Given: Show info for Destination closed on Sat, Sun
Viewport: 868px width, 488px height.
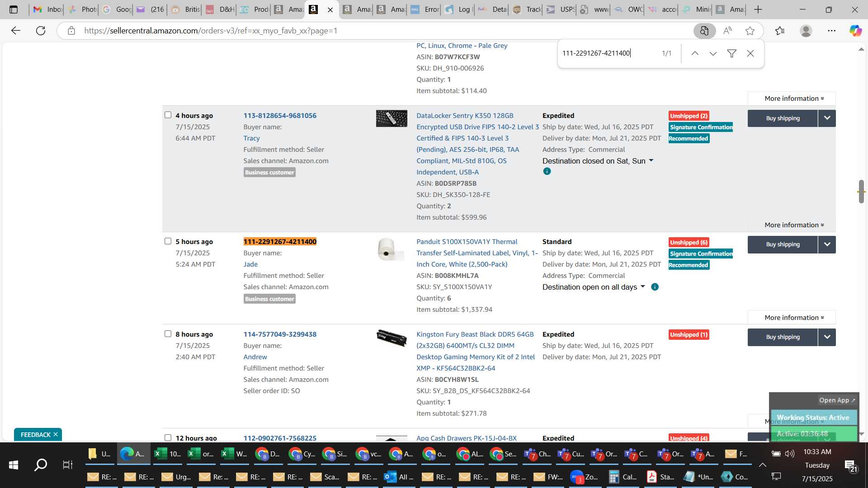Looking at the screenshot, I should pyautogui.click(x=547, y=171).
